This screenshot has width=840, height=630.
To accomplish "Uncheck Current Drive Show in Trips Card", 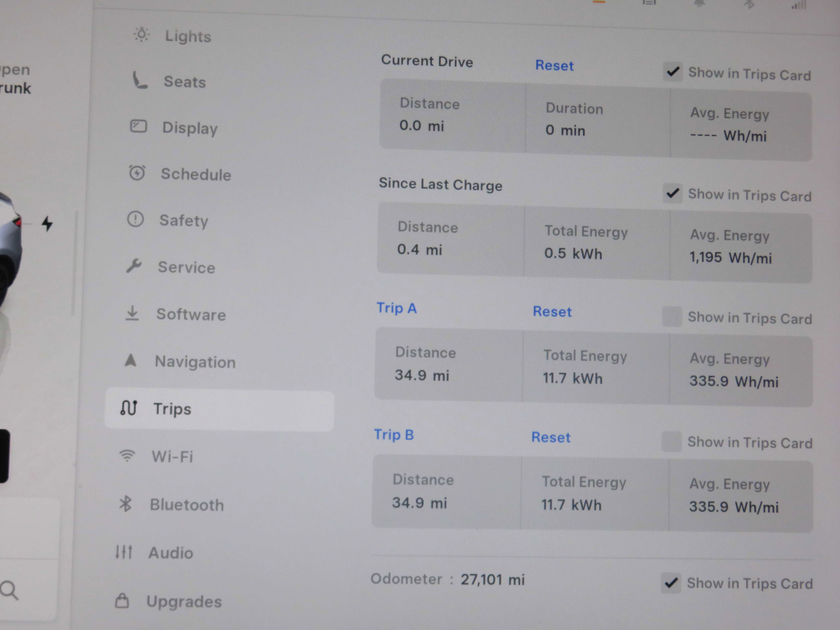I will coord(673,71).
